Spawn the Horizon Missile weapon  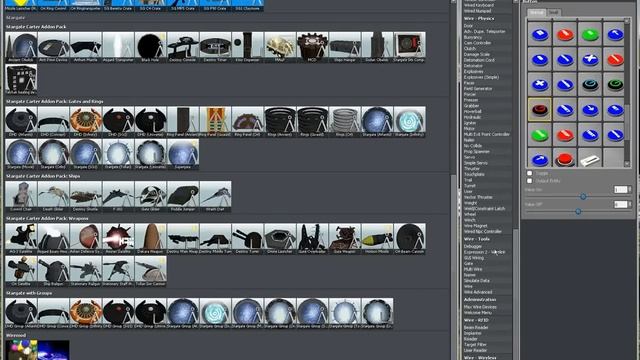click(377, 239)
